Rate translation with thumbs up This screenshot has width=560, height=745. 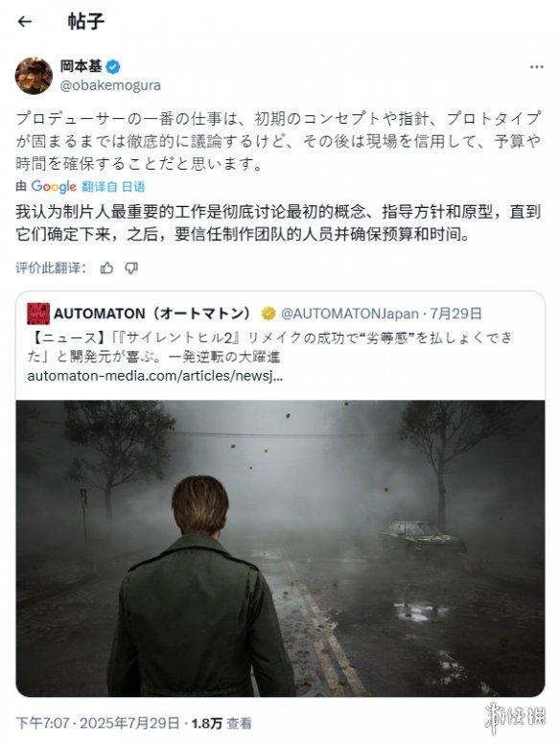pos(106,268)
